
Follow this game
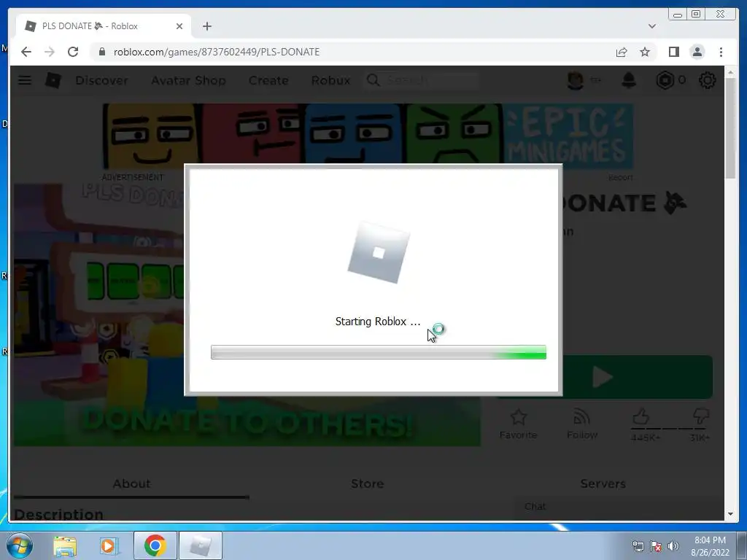(x=581, y=424)
